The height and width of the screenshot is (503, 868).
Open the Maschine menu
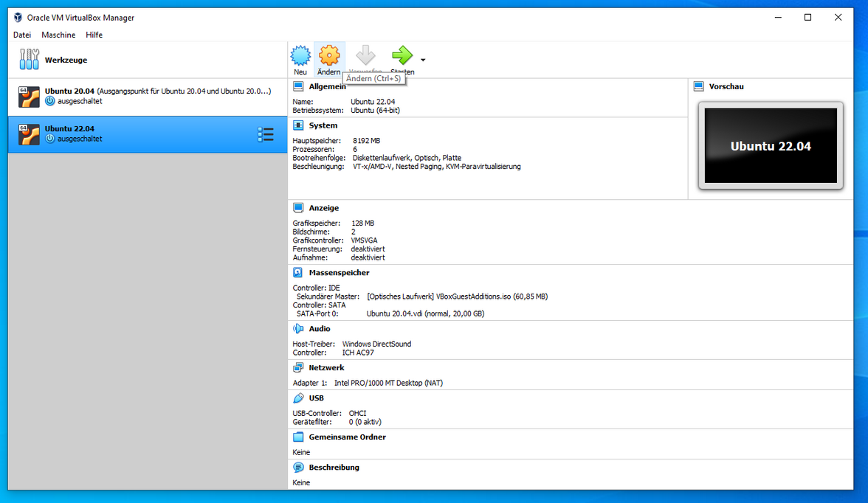(x=58, y=35)
